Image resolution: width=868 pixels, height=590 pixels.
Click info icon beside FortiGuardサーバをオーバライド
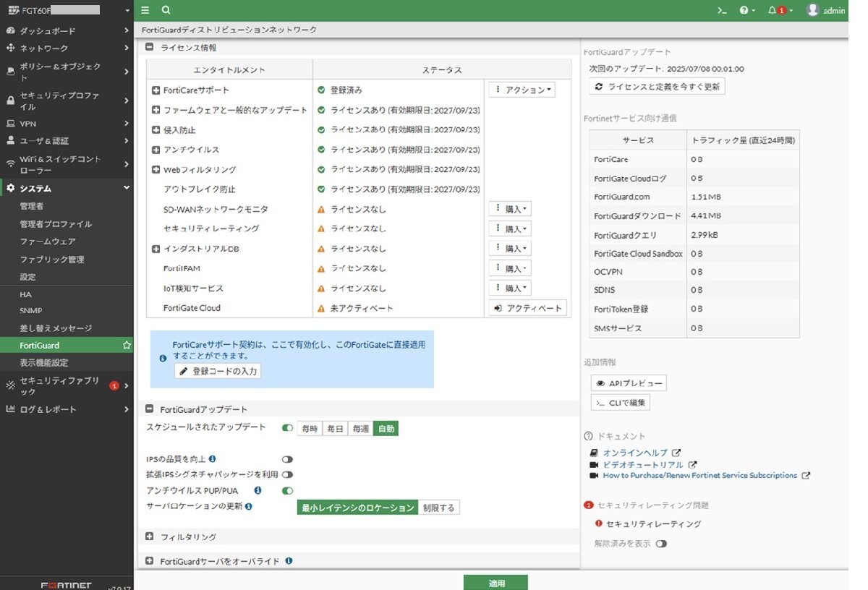(x=289, y=560)
